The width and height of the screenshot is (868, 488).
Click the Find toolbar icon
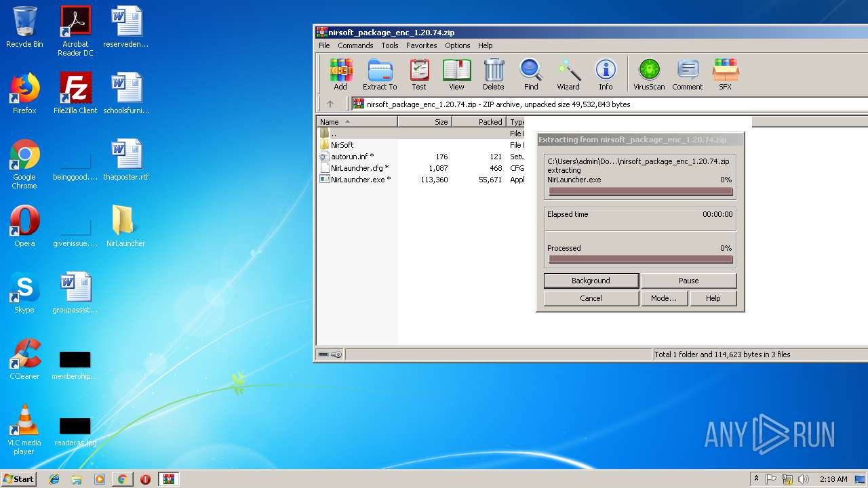531,75
